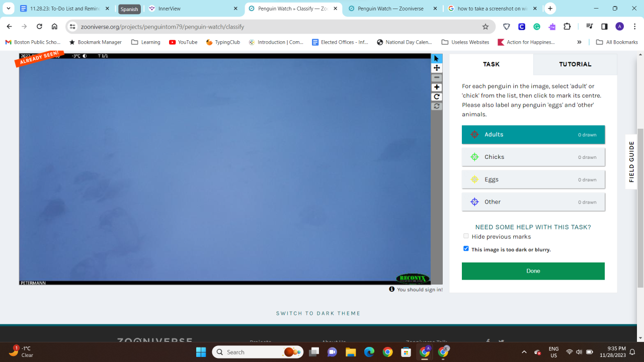Viewport: 644px width, 362px height.
Task: Uncheck 'This image is too dark or blurry'
Action: 466,248
